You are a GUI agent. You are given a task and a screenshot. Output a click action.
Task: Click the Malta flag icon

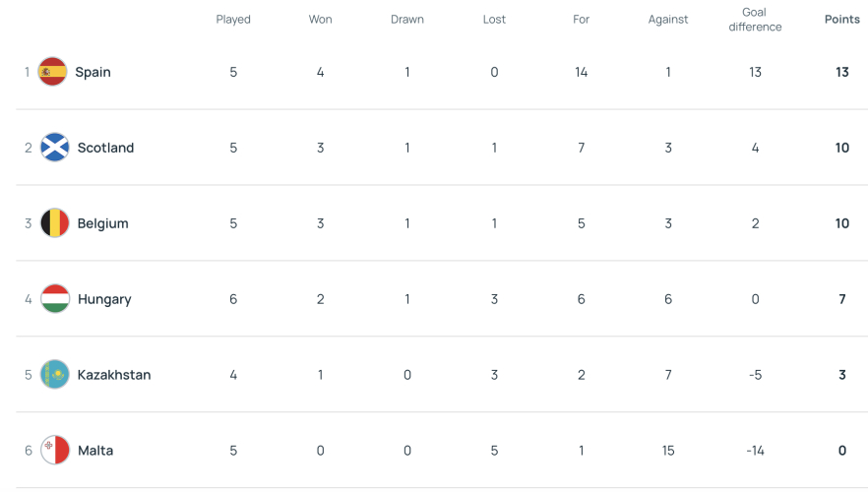[55, 450]
